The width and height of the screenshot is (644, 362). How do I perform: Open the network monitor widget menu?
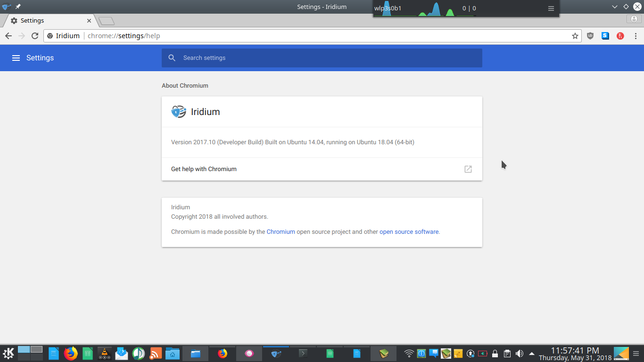(551, 8)
